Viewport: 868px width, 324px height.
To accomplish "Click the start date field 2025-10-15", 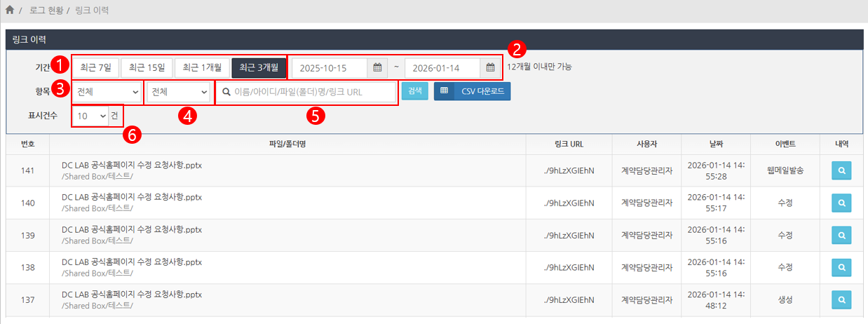I will tap(328, 68).
